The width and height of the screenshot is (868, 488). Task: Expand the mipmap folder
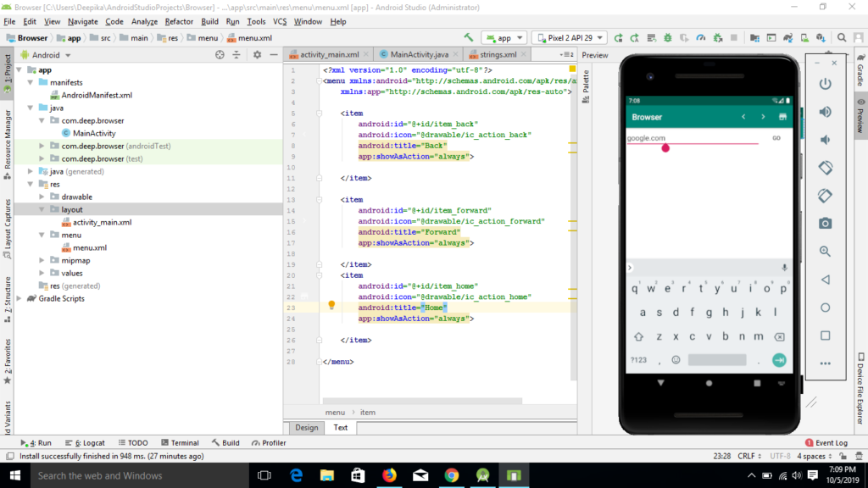42,261
